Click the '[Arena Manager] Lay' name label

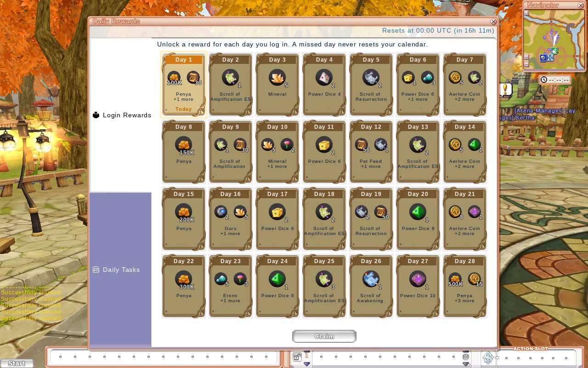(545, 111)
